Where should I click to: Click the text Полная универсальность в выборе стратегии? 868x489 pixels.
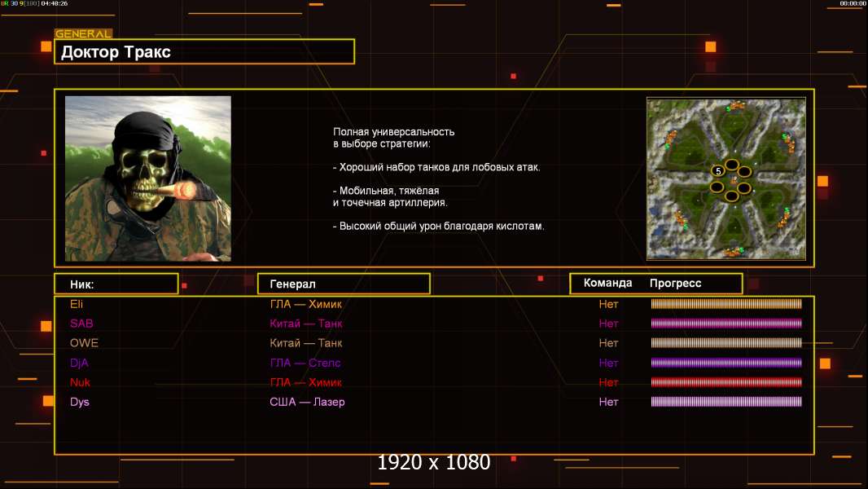pos(393,138)
